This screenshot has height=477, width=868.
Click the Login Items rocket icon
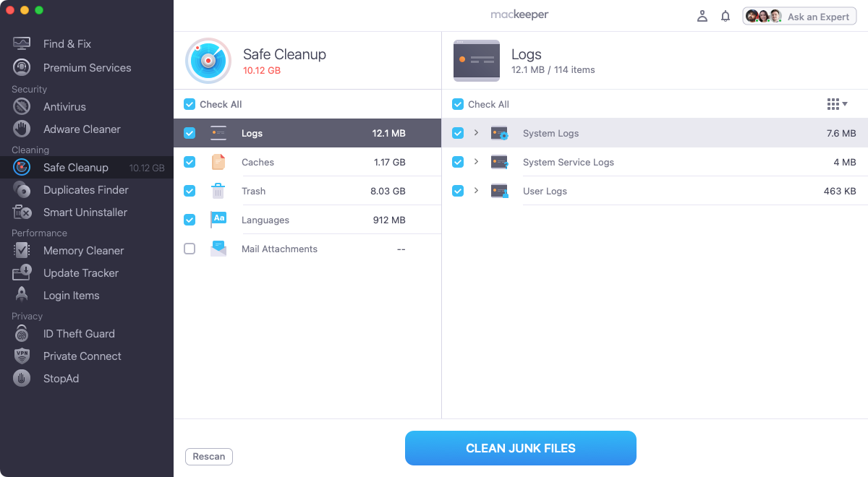(22, 295)
